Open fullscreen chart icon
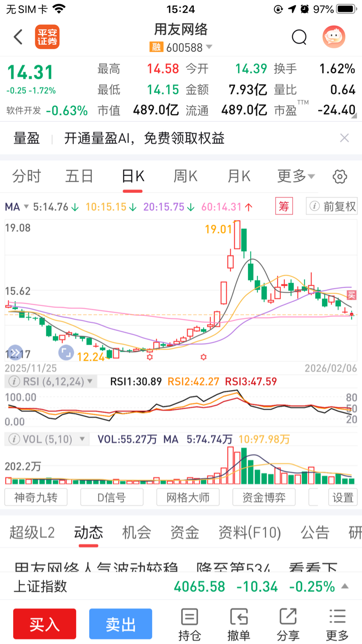This screenshot has height=644, width=362. click(x=66, y=352)
